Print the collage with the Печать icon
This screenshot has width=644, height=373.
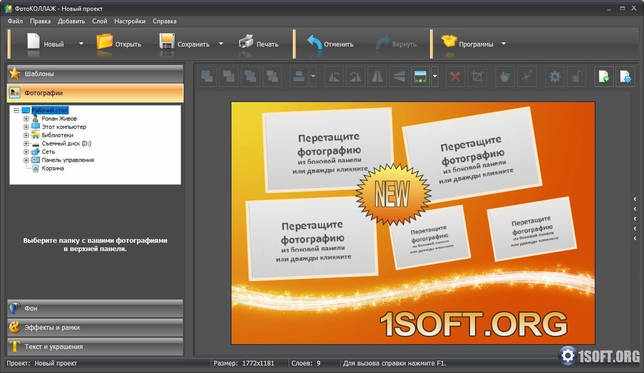click(246, 43)
